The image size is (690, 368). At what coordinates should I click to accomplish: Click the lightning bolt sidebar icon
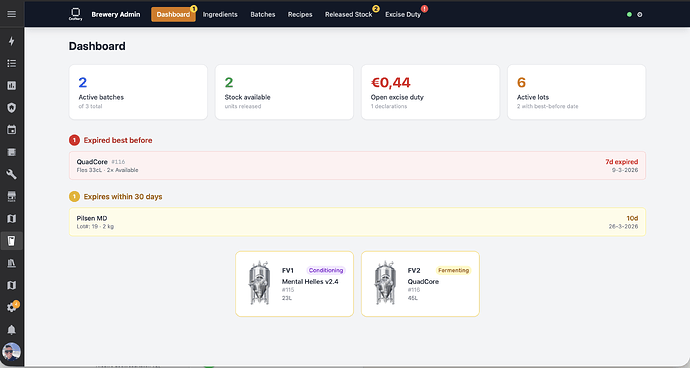click(x=11, y=41)
